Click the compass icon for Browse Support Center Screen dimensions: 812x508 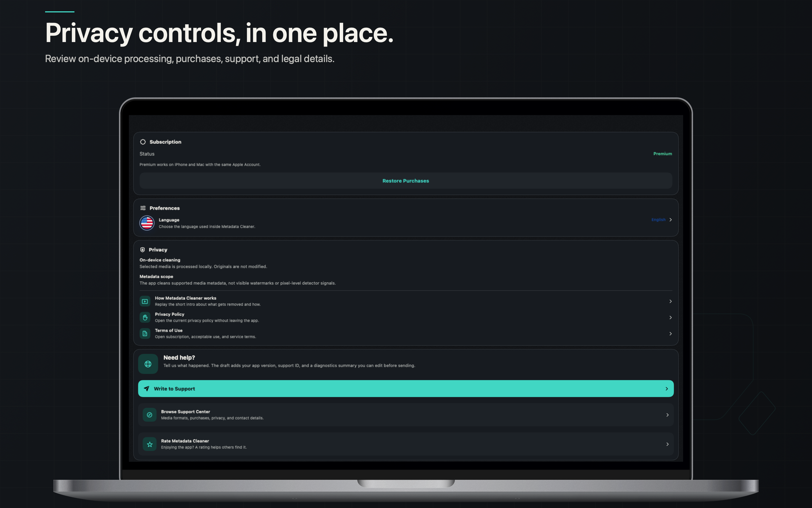[x=150, y=415]
